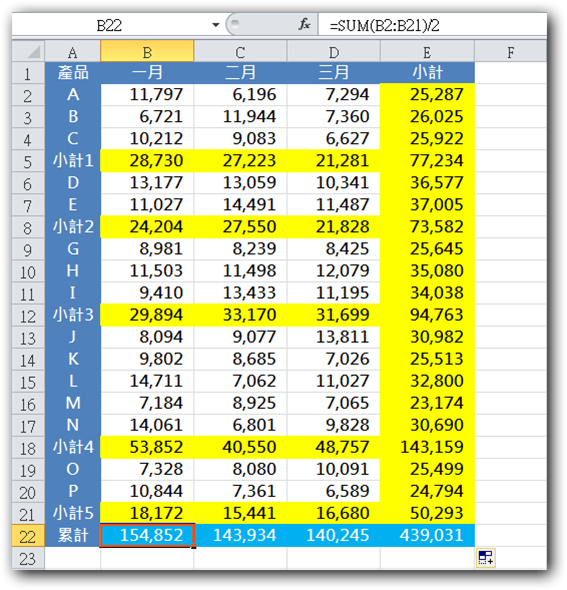Screen dimensions: 567x590
Task: Click cell B22 showing 154,852
Action: [147, 535]
